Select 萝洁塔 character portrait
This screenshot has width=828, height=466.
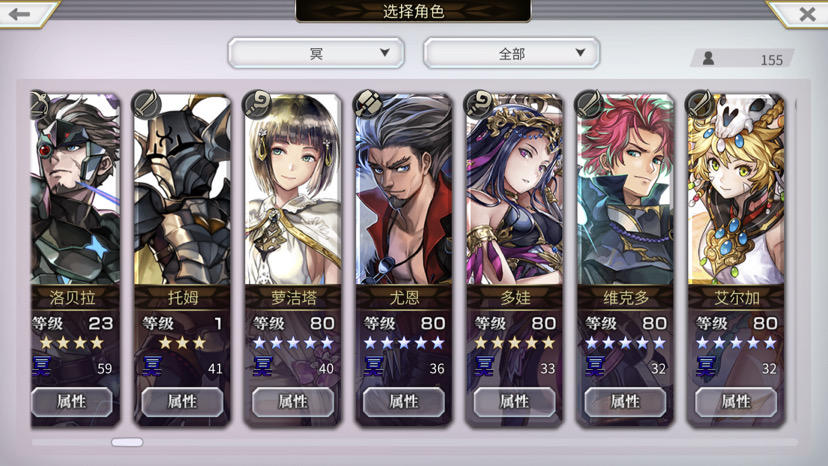[x=293, y=190]
